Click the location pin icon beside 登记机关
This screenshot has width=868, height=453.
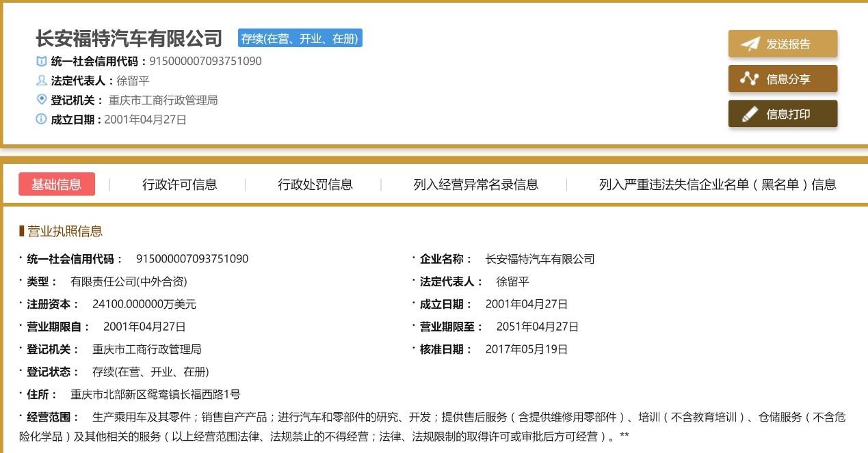[42, 100]
